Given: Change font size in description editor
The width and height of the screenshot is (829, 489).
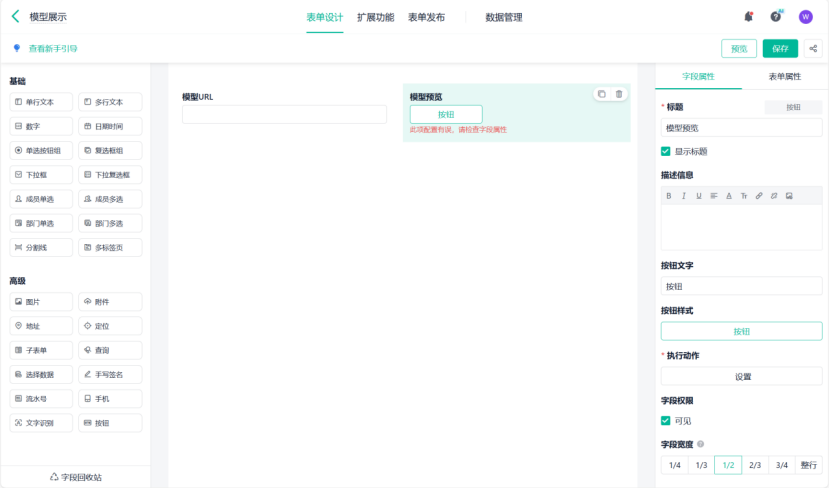Looking at the screenshot, I should 744,196.
